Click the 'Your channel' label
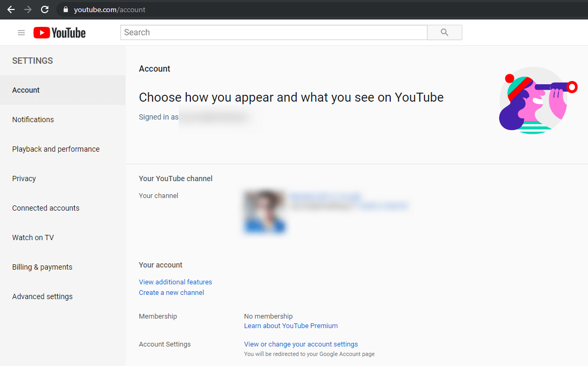The width and height of the screenshot is (588, 366). 158,195
